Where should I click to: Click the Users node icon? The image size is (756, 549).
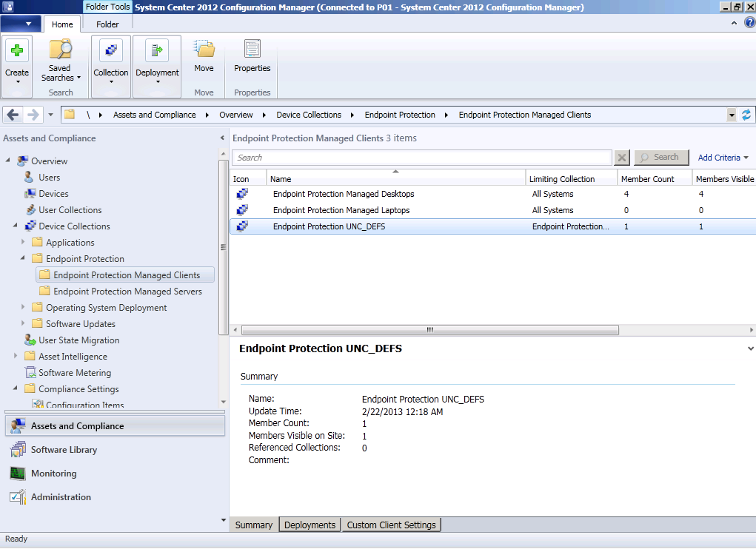coord(29,178)
